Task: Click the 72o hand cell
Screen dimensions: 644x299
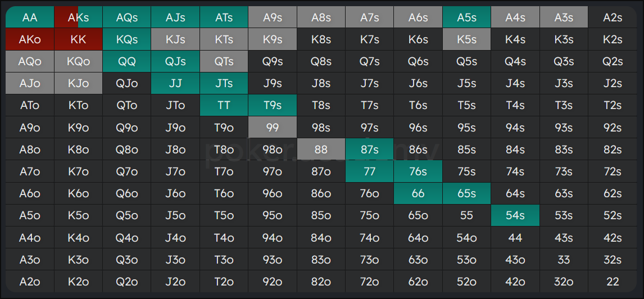Action: (x=370, y=282)
